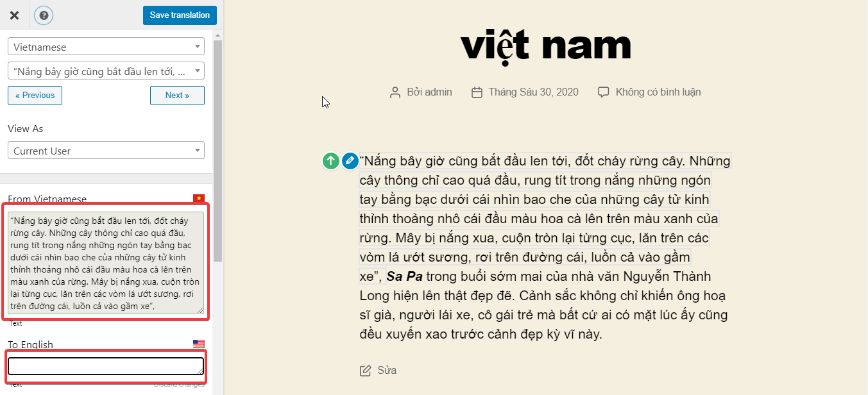Click the US flag icon next to To English
The height and width of the screenshot is (395, 868).
click(x=199, y=344)
